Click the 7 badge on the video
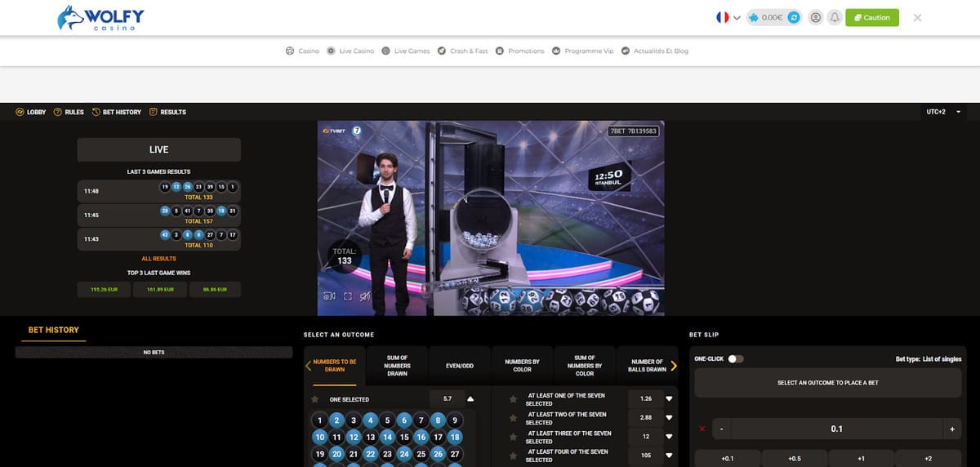The image size is (980, 467). click(x=356, y=131)
